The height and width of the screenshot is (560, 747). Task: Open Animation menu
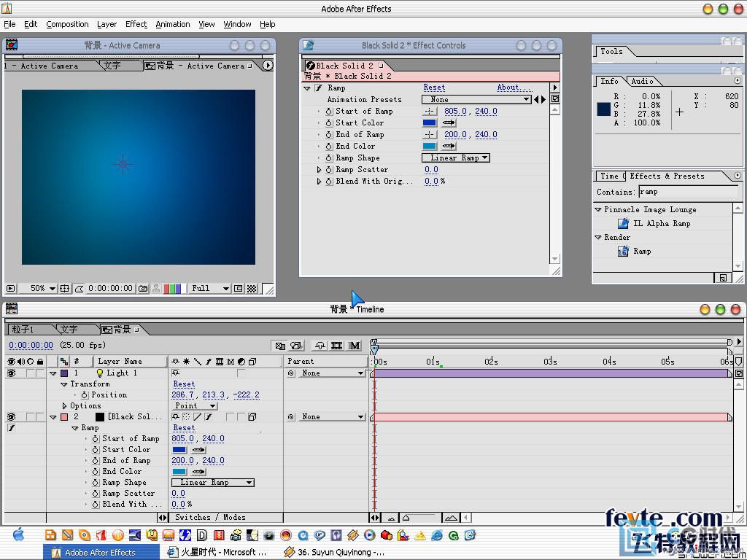coord(172,24)
